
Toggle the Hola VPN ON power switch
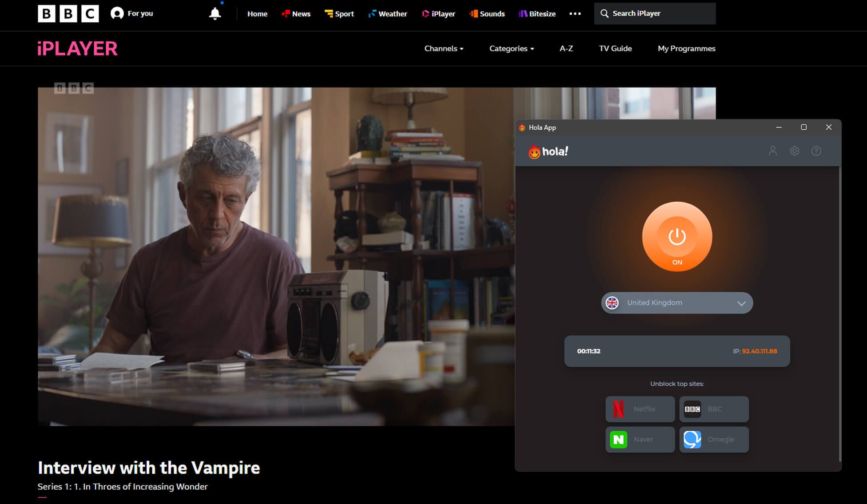pos(676,236)
